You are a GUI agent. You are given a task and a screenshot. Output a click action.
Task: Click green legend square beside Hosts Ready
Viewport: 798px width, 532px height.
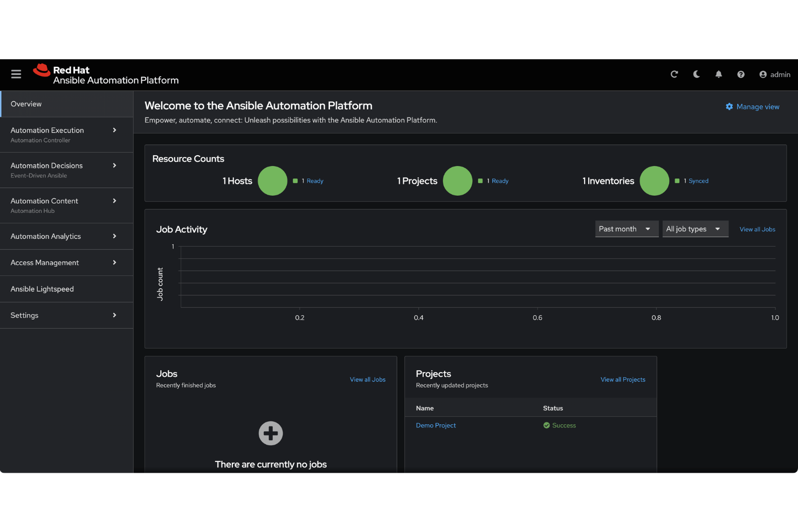click(295, 181)
